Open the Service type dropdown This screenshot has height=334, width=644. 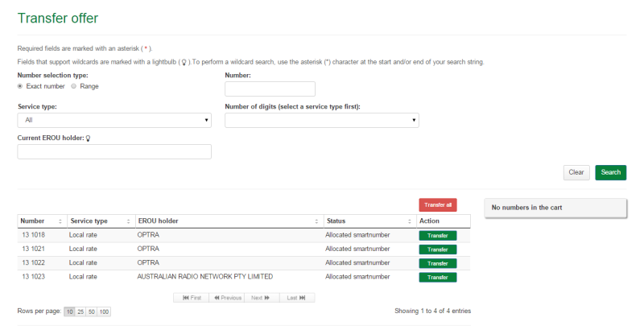point(114,120)
